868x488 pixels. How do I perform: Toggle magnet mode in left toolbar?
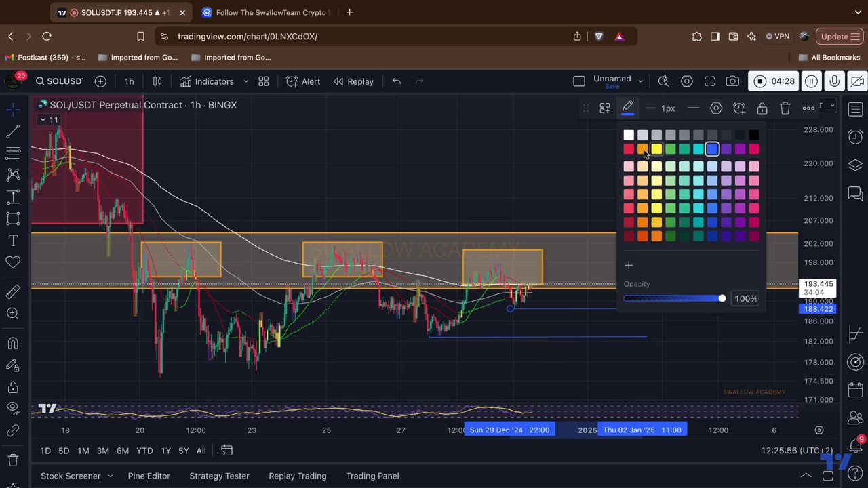point(13,343)
